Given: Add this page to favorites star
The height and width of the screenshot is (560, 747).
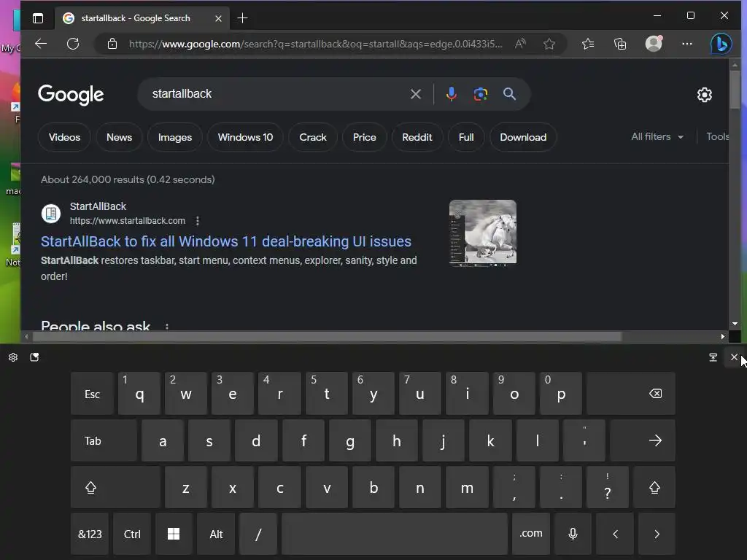Looking at the screenshot, I should point(549,44).
